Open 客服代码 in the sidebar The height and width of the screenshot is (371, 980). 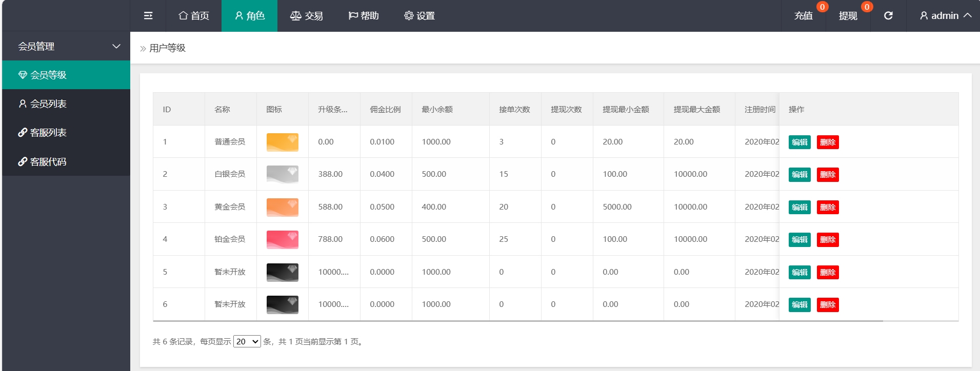pos(48,162)
